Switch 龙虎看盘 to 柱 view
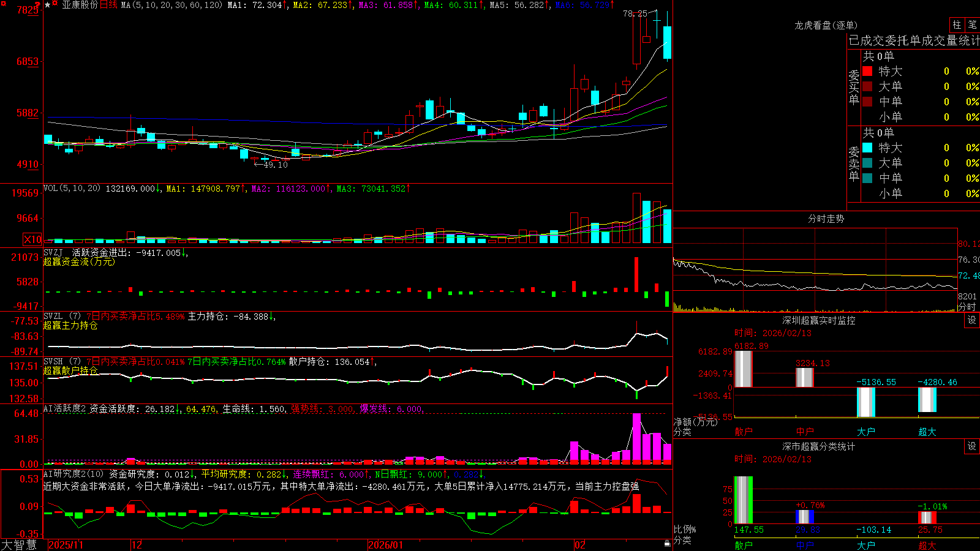The image size is (980, 551). click(x=957, y=24)
